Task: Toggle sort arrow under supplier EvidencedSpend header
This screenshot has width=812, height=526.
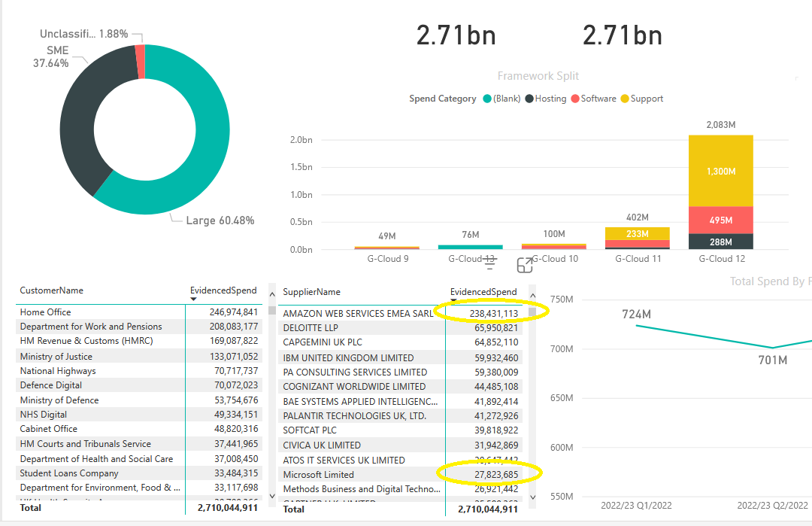Action: 453,300
